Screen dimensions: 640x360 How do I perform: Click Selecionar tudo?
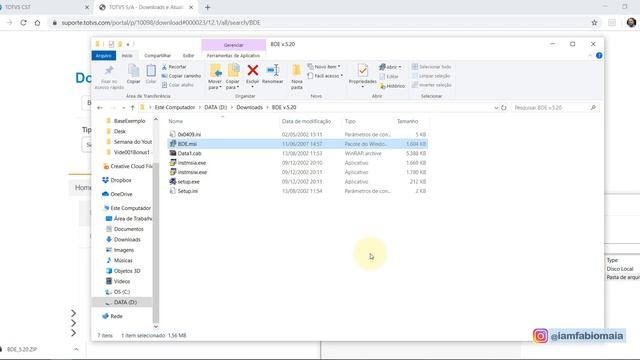coord(431,67)
